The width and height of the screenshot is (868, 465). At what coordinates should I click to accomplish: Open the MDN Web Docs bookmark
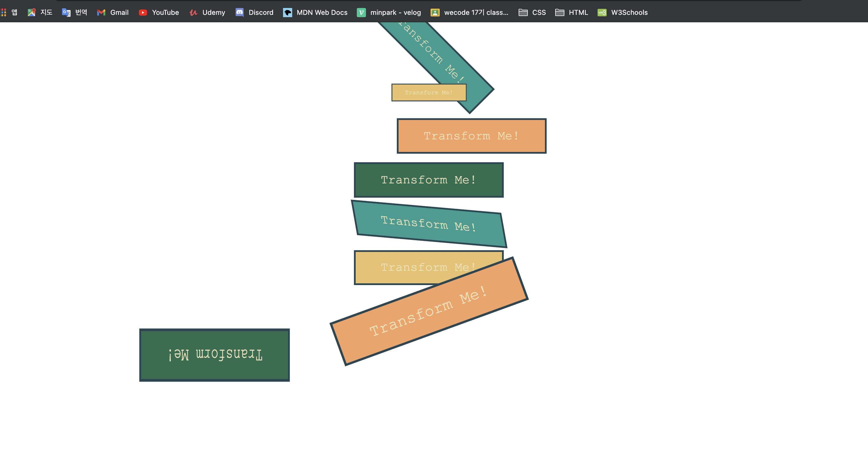coord(315,13)
